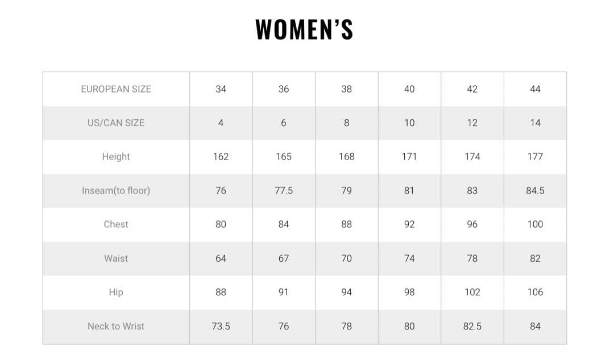Viewport: 614px width, 364px height.
Task: Select the height value 165
Action: [284, 157]
